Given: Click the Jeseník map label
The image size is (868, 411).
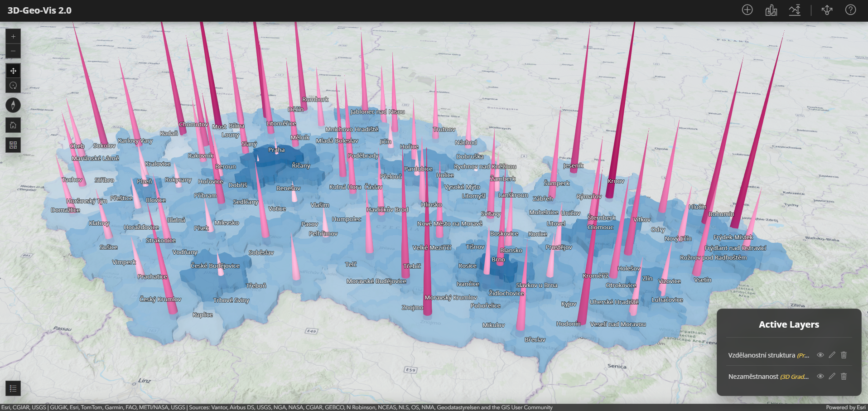Looking at the screenshot, I should [574, 166].
